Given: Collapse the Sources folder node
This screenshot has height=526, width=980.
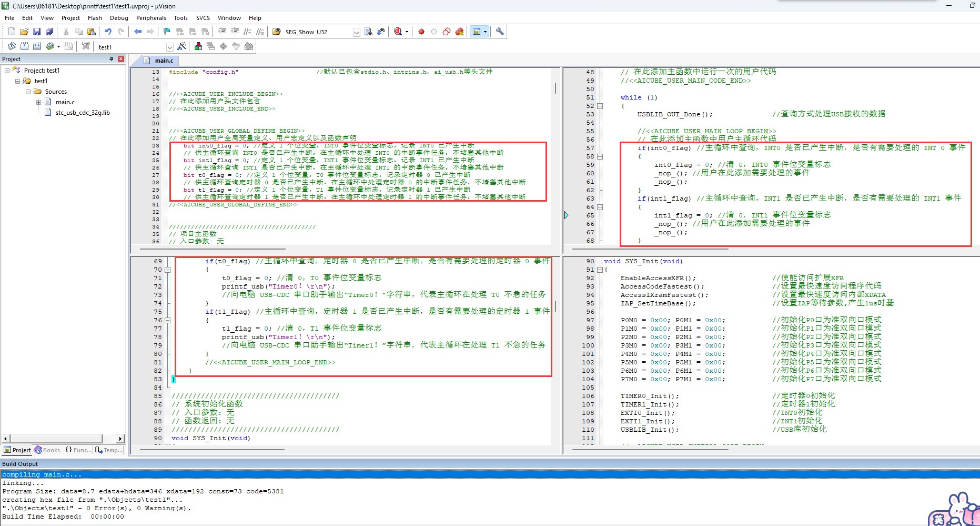Looking at the screenshot, I should tap(28, 92).
